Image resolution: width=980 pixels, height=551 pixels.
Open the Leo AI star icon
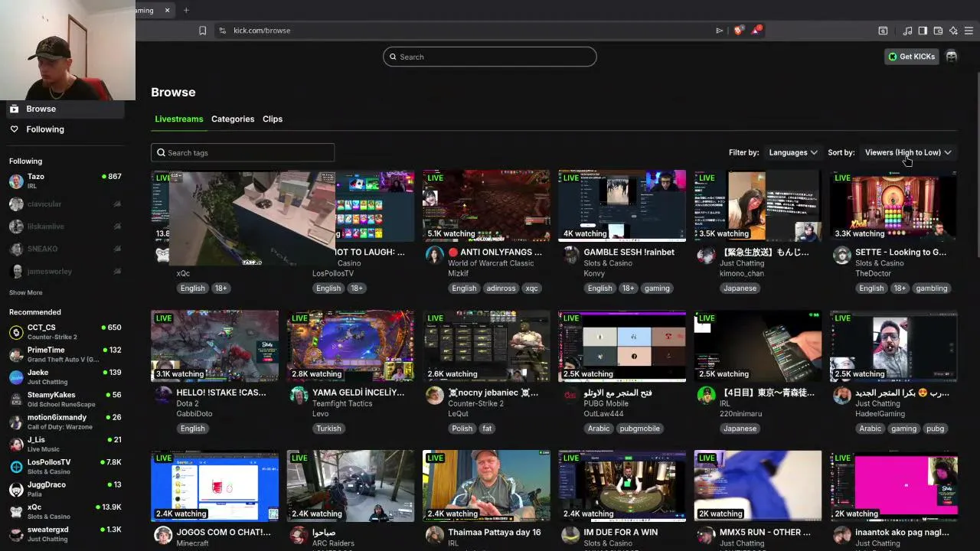pos(953,31)
